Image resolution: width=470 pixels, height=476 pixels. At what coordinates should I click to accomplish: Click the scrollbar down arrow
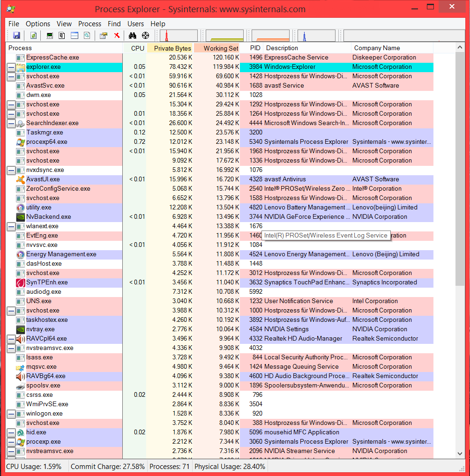[460, 454]
